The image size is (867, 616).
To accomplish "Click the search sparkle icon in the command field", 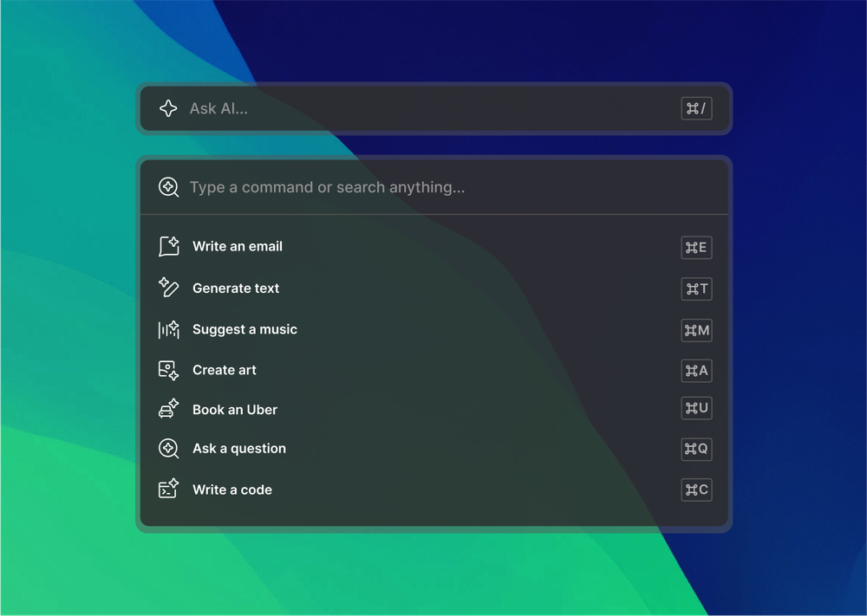I will click(168, 186).
